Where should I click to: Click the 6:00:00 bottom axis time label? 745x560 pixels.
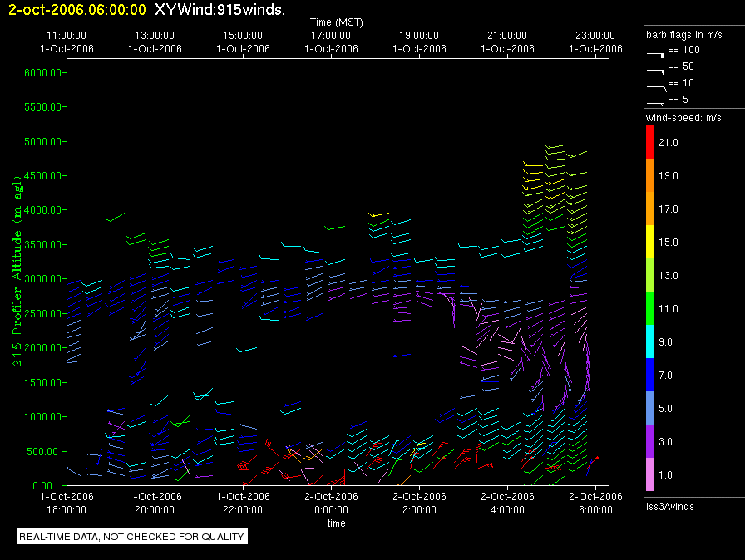[x=595, y=509]
